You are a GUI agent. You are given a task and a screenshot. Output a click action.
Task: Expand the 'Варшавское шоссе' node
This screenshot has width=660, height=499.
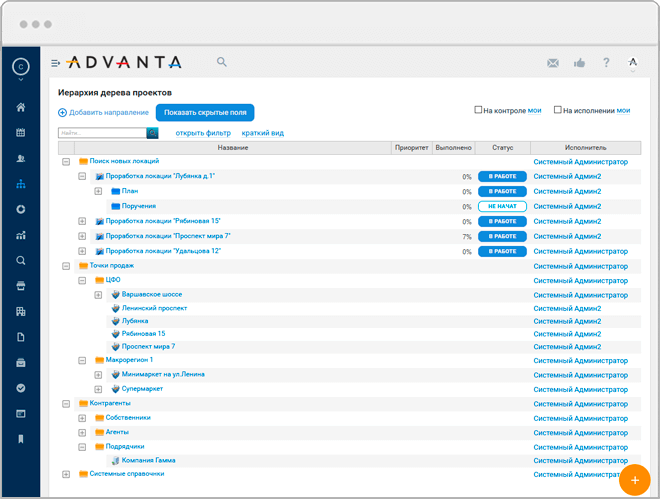(x=98, y=295)
